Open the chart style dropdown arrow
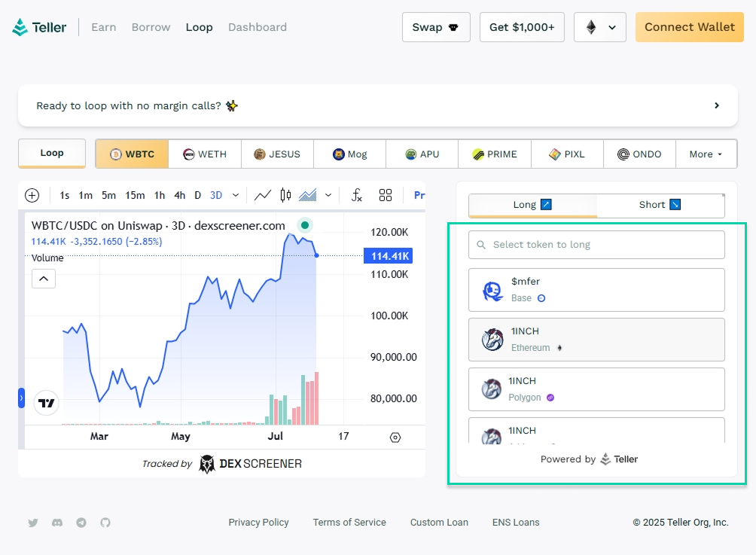Image resolution: width=756 pixels, height=555 pixels. (328, 195)
